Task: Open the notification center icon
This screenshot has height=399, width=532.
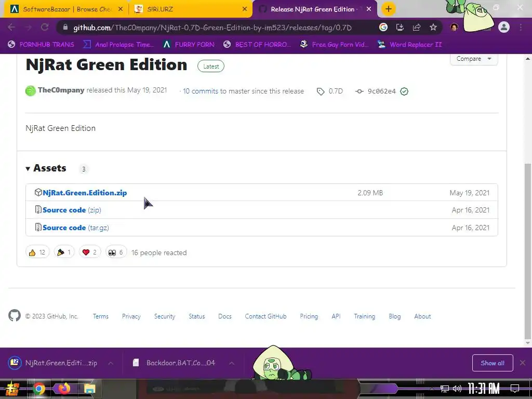Action: pos(515,389)
